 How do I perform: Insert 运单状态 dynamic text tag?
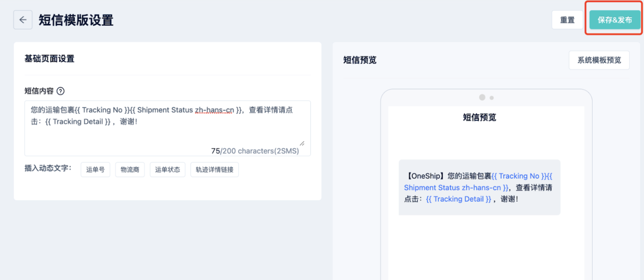[167, 170]
